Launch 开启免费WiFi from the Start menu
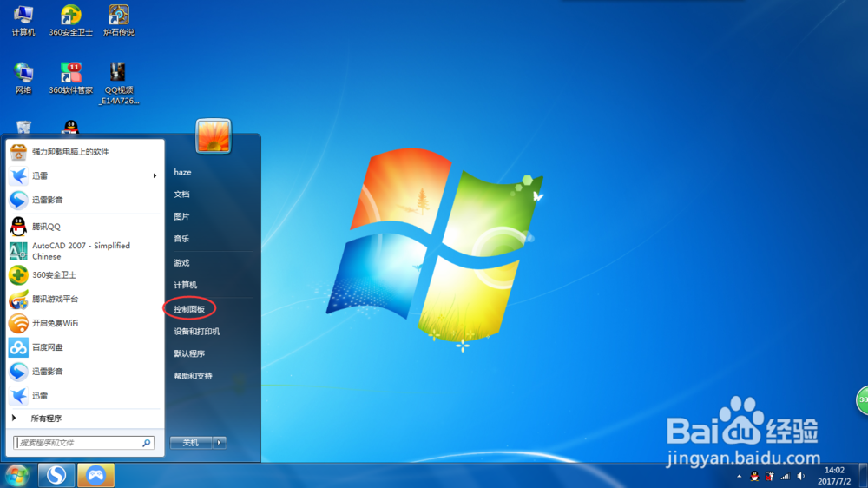The height and width of the screenshot is (488, 868). 85,323
